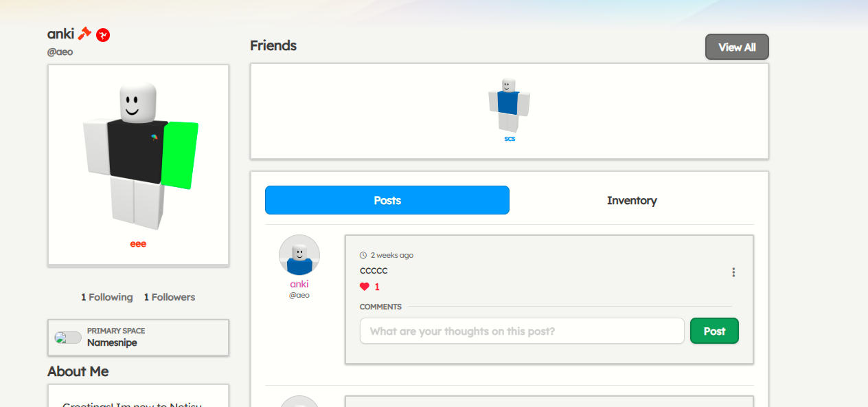Viewport: 868px width, 407px height.
Task: Open the scs friend avatar
Action: click(x=509, y=104)
